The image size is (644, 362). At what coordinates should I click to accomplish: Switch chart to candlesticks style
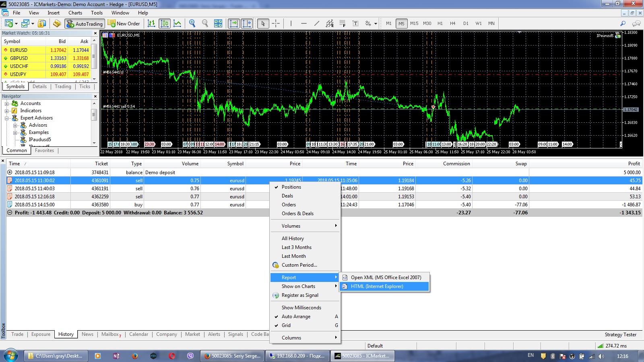click(x=165, y=23)
